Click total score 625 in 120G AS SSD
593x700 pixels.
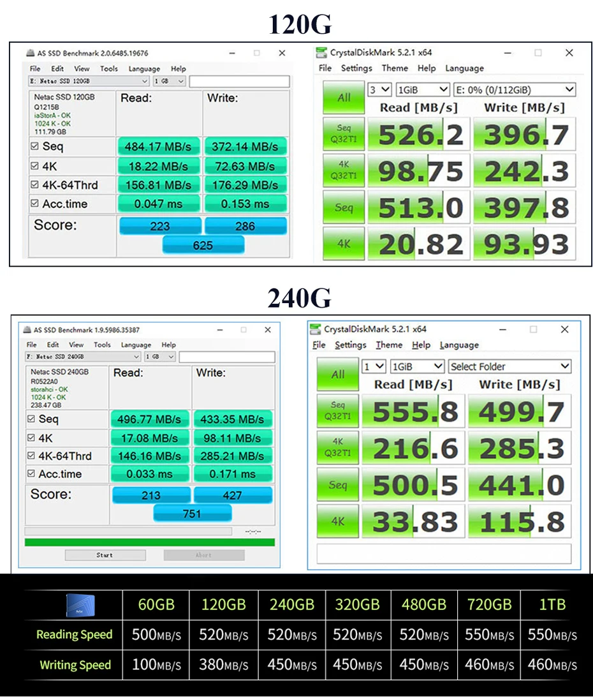203,245
